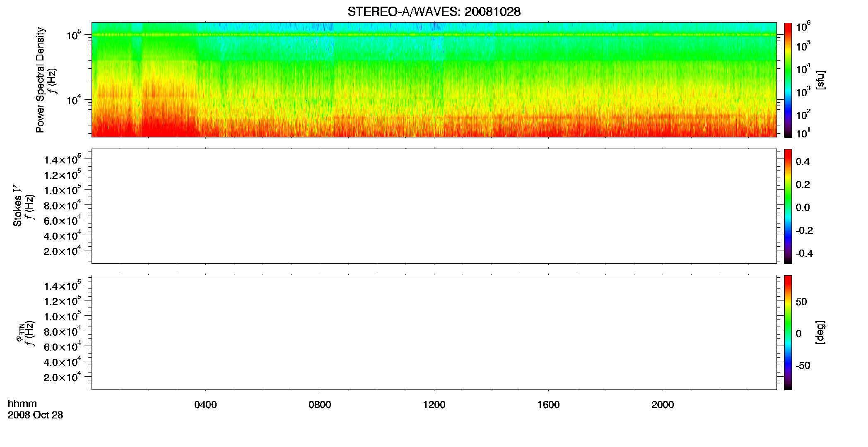Click the empty phi RTN plot panel
The width and height of the screenshot is (868, 447).
coord(434,332)
